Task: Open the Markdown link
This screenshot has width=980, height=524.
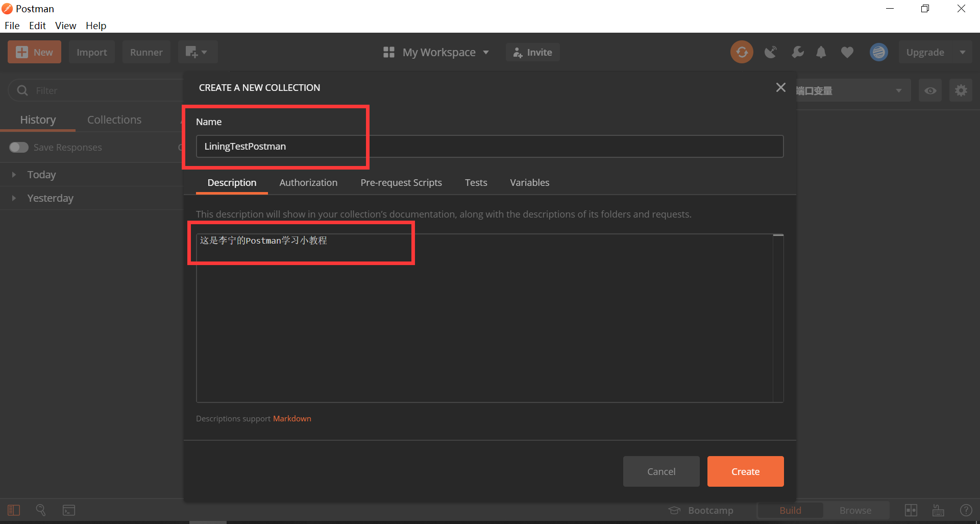Action: pyautogui.click(x=292, y=418)
